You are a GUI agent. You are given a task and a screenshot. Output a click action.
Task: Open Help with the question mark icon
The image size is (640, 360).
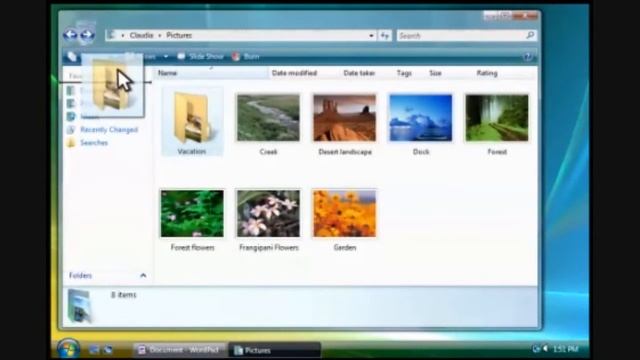(528, 57)
